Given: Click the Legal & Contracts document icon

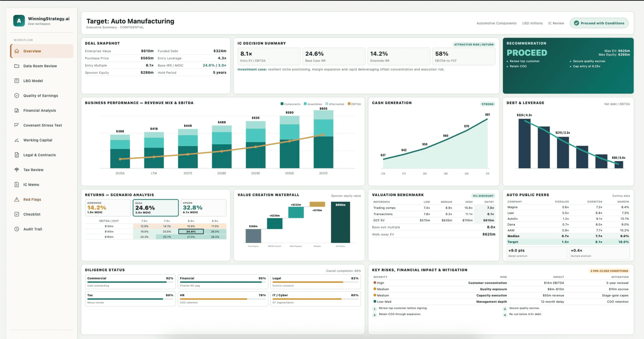Looking at the screenshot, I should tap(17, 155).
